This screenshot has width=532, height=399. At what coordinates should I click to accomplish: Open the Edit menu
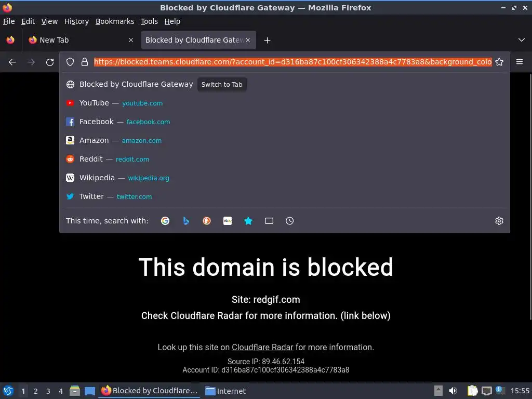28,21
